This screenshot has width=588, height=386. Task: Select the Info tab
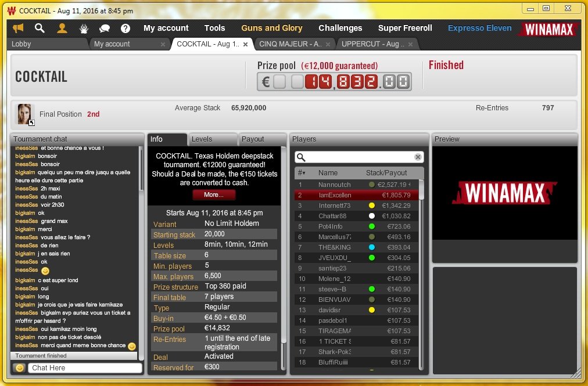click(x=167, y=139)
